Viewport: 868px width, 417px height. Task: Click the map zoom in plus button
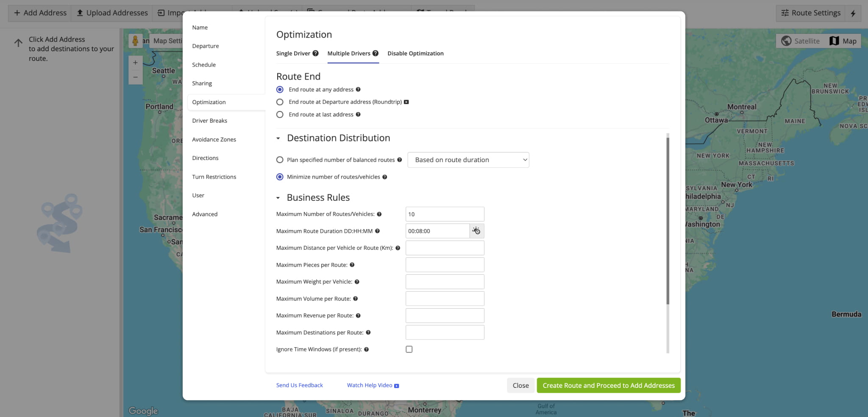click(135, 63)
